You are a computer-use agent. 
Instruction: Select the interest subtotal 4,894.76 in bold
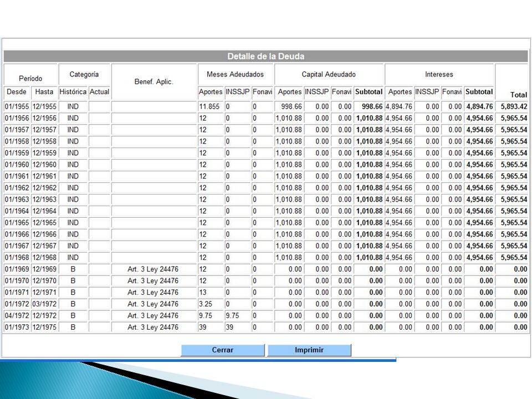point(479,106)
